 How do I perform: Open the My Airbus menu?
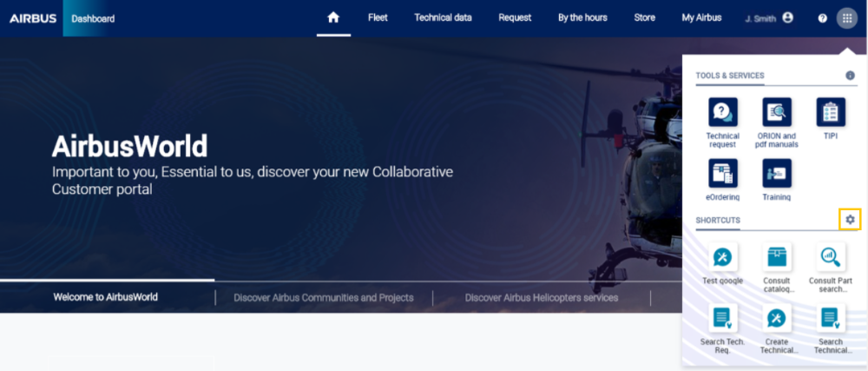701,17
